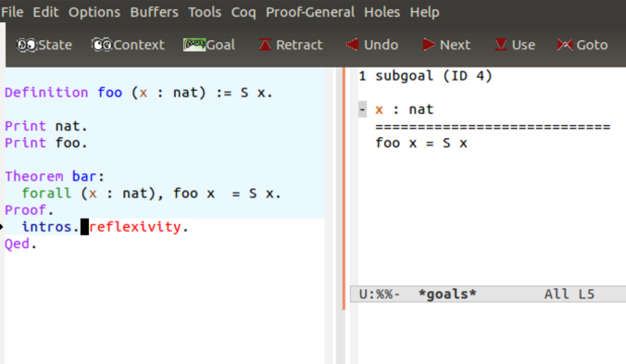Click the 'Print nat.' command line

click(x=46, y=126)
